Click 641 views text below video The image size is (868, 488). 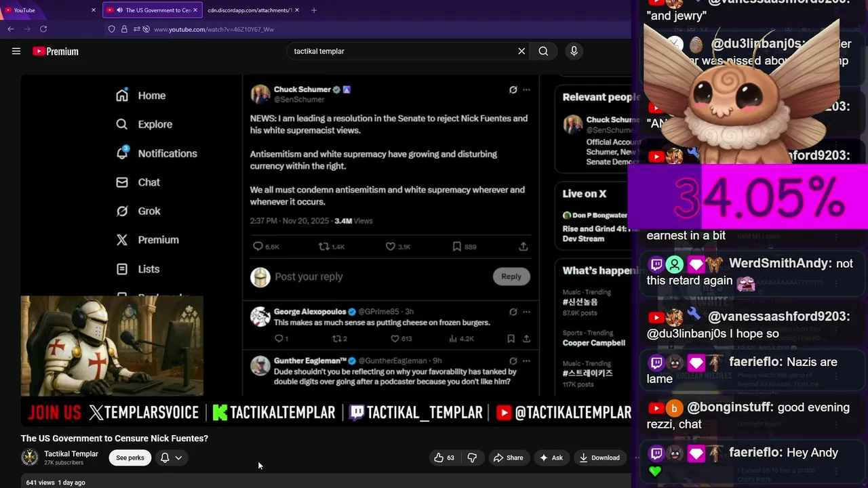point(40,483)
